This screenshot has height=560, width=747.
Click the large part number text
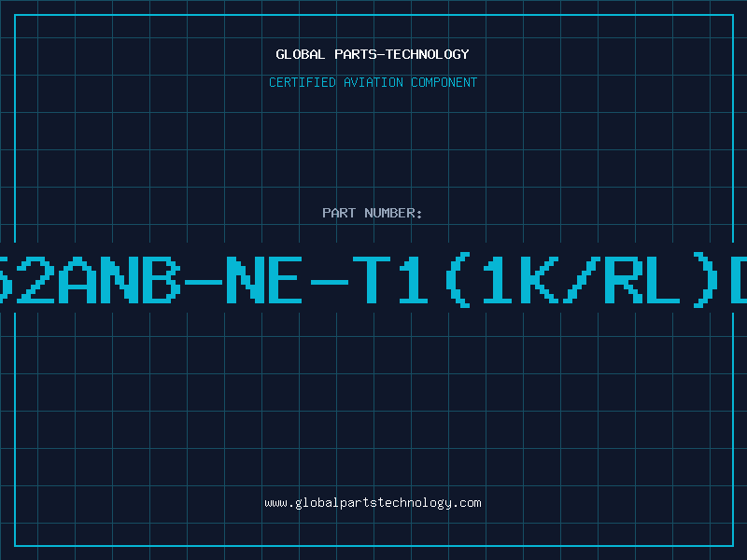coord(373,280)
